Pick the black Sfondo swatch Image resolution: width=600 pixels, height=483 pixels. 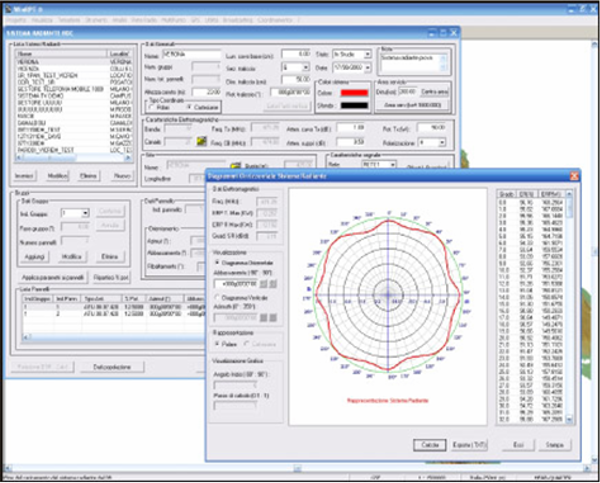[354, 105]
